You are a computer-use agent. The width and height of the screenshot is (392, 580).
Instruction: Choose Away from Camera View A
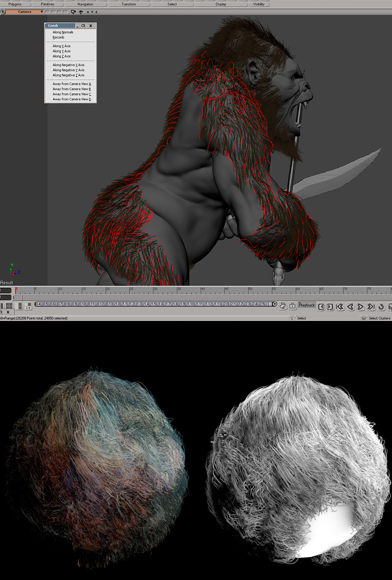(x=72, y=84)
